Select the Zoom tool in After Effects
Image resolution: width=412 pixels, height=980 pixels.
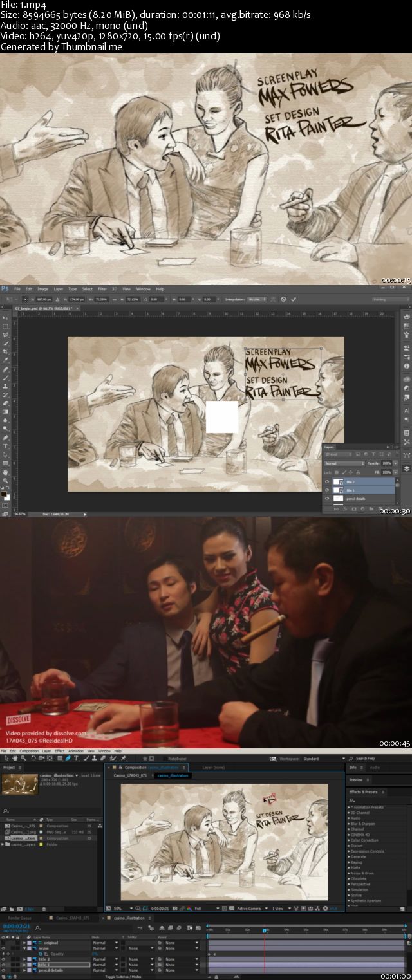[23, 758]
